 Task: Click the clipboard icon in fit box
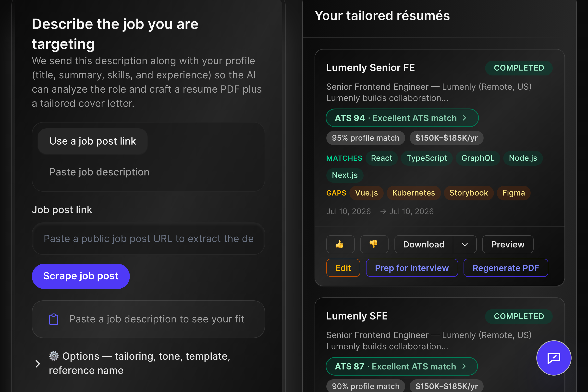click(53, 319)
